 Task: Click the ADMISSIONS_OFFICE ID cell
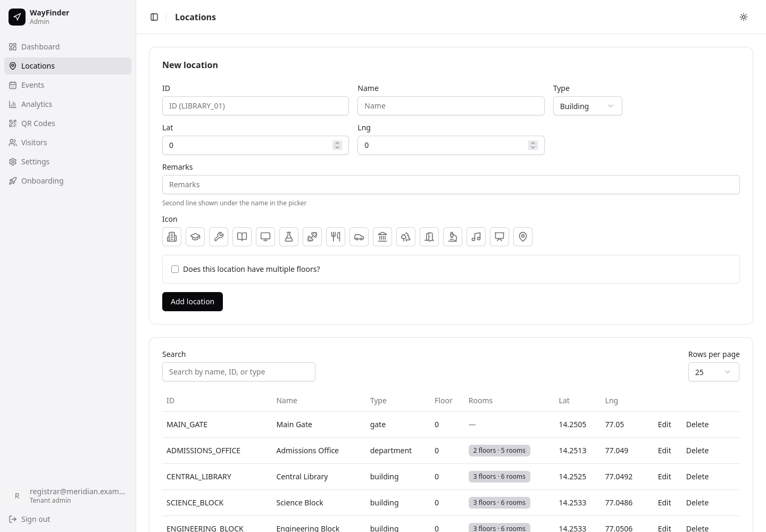coord(203,451)
